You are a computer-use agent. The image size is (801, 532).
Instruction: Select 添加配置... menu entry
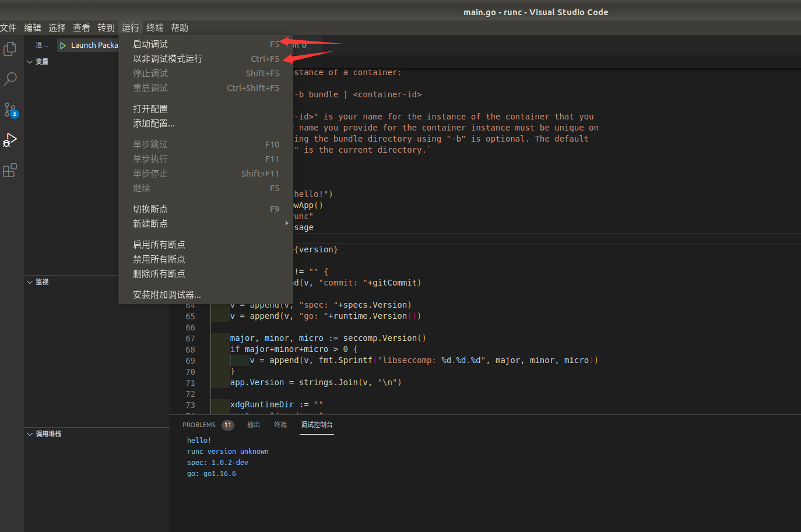point(206,124)
